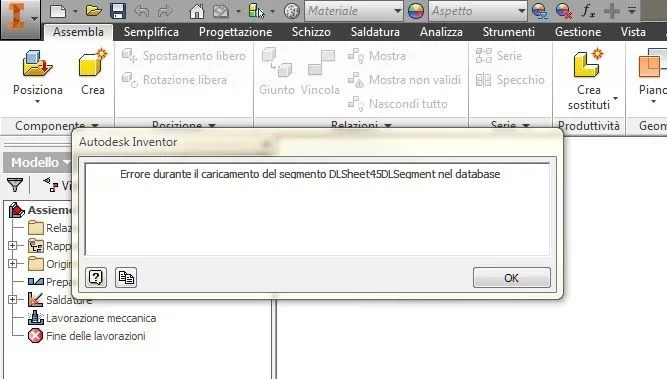Click the plus icon in quick access
Image resolution: width=667 pixels, height=379 pixels.
pos(612,11)
